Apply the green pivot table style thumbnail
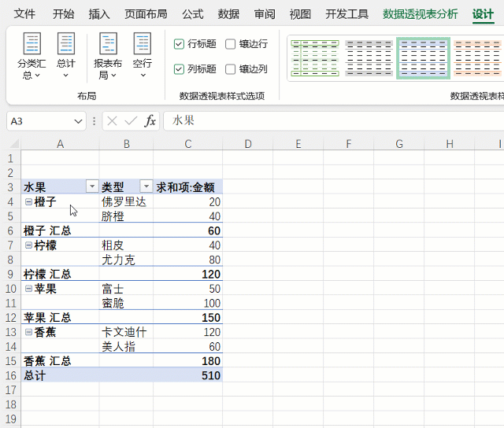The height and width of the screenshot is (428, 504). 315,58
